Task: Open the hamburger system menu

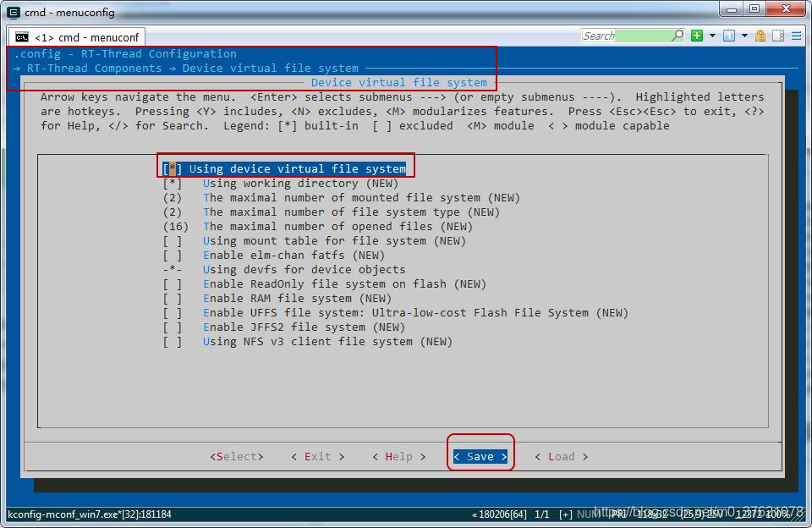Action: click(x=797, y=36)
